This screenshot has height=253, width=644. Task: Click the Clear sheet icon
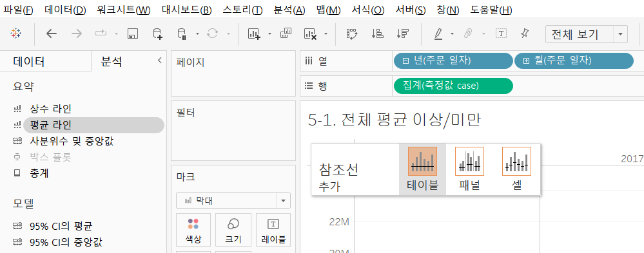point(310,33)
